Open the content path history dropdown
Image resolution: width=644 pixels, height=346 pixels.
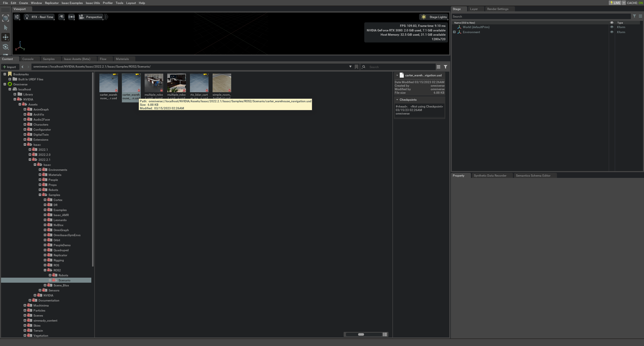point(350,67)
